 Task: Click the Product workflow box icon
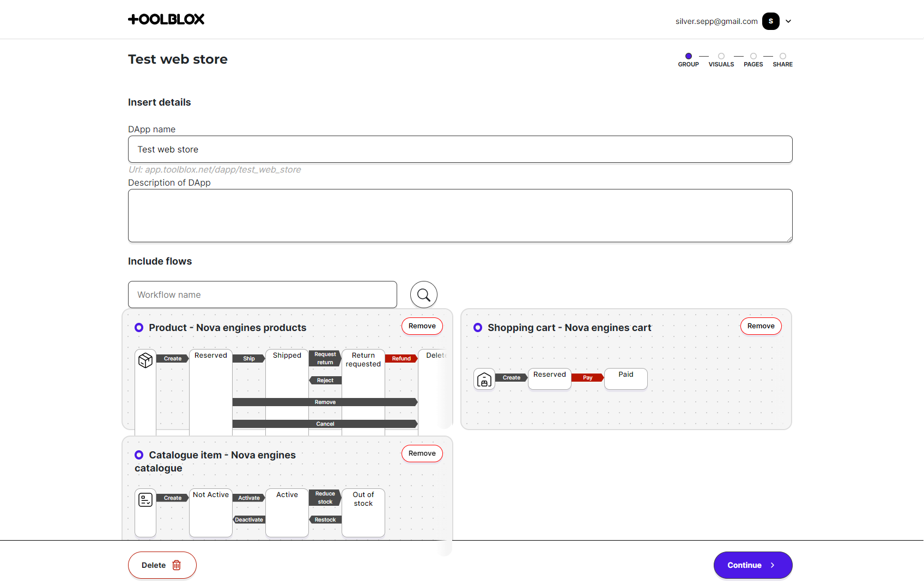(145, 360)
